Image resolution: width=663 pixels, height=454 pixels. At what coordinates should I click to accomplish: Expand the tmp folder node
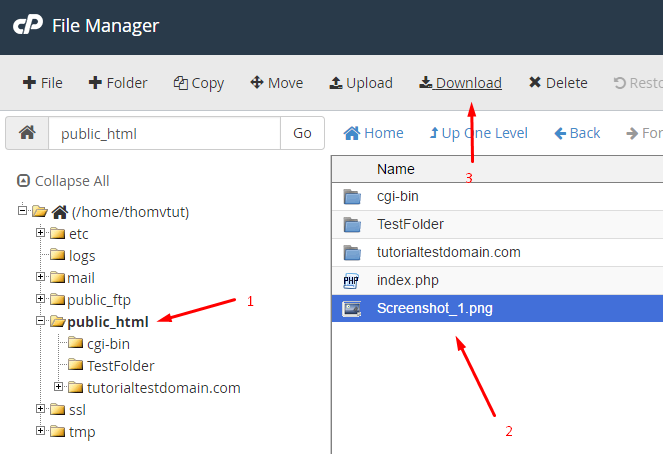40,430
